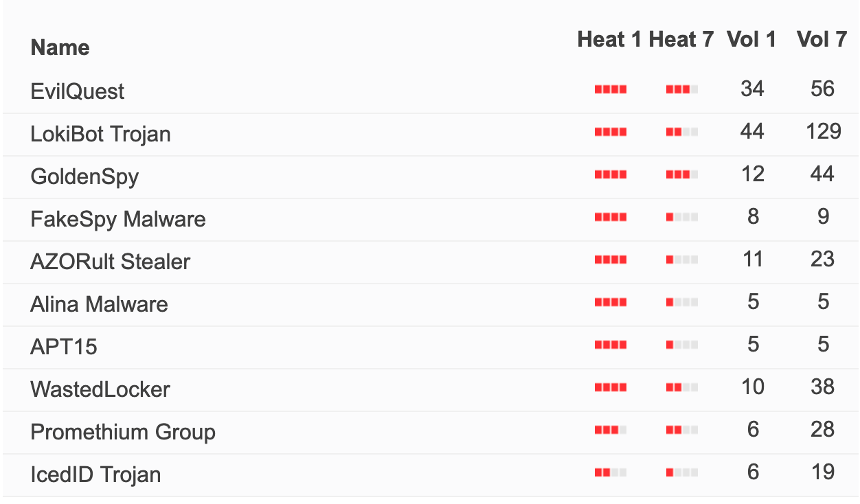Sort by Vol 1 column header

click(x=751, y=39)
